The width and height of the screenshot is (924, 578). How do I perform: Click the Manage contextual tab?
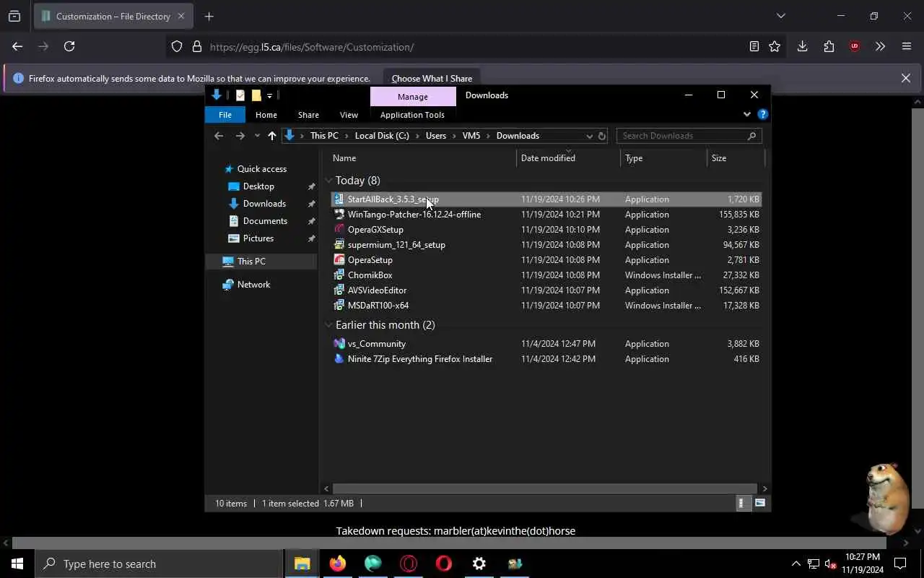(413, 96)
